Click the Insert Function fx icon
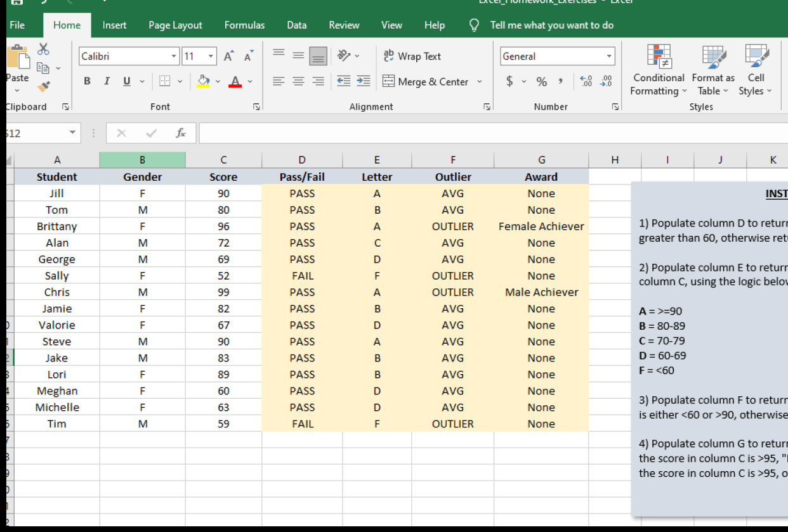Image resolution: width=788 pixels, height=532 pixels. click(x=181, y=133)
